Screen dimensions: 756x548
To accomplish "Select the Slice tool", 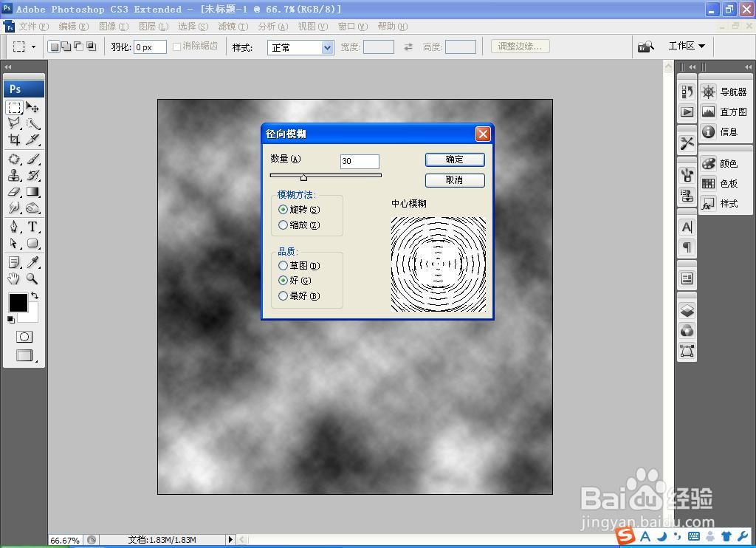I will click(x=32, y=140).
